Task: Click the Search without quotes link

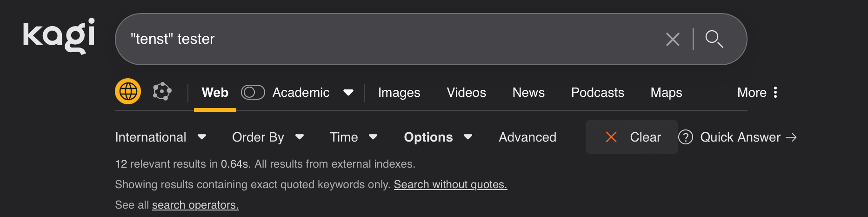Action: [450, 184]
